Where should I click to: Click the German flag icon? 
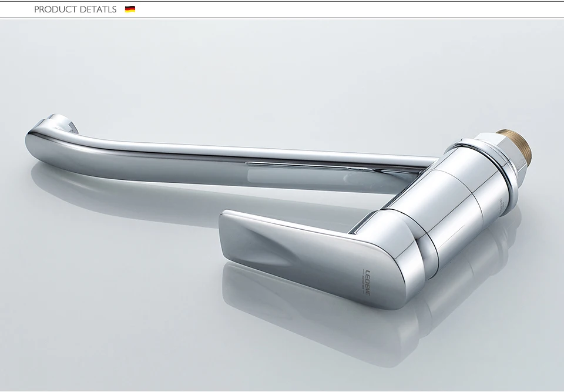click(x=130, y=9)
